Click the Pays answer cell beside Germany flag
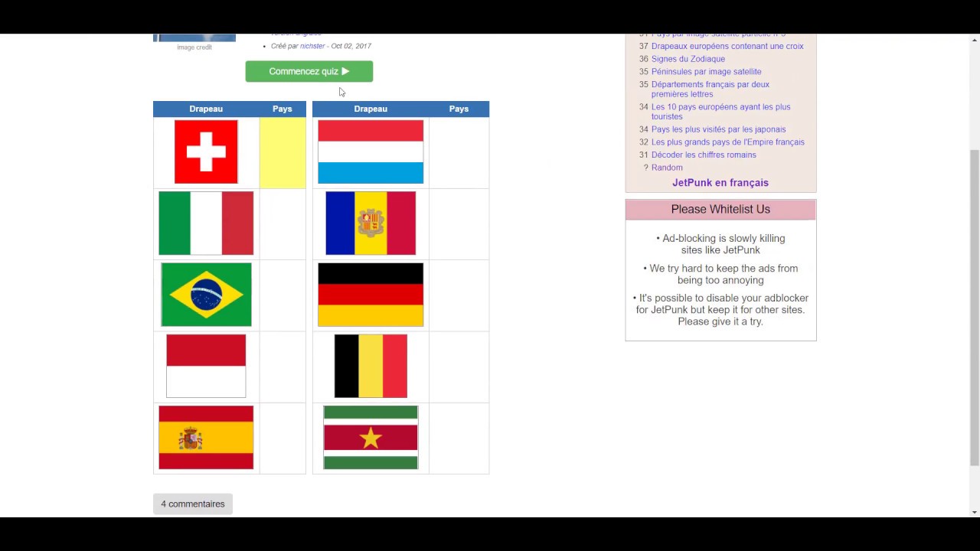 459,295
